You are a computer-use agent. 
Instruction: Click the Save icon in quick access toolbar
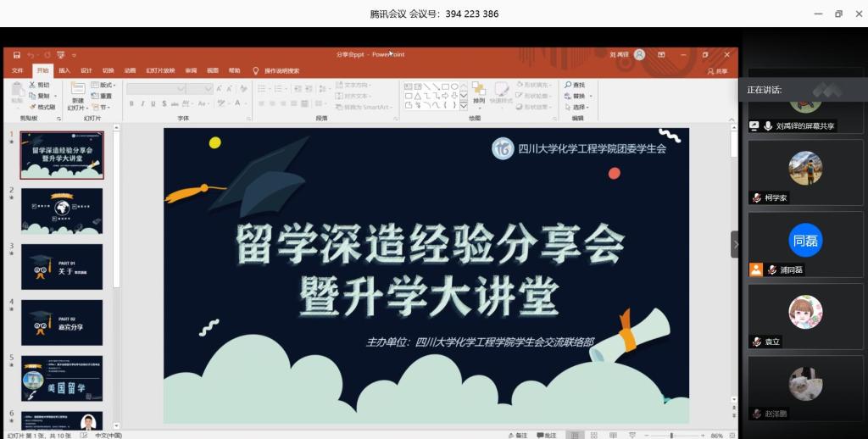[x=16, y=55]
